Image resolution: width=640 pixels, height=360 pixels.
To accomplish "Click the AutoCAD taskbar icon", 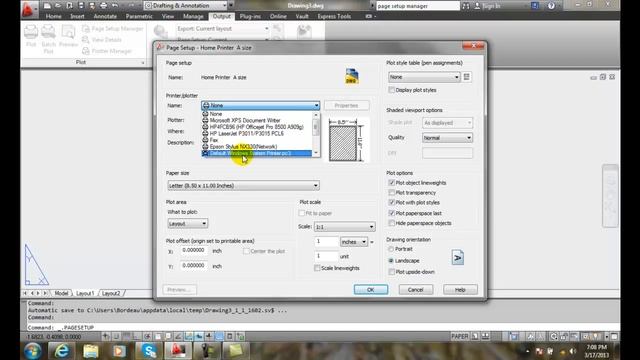I will pyautogui.click(x=178, y=351).
